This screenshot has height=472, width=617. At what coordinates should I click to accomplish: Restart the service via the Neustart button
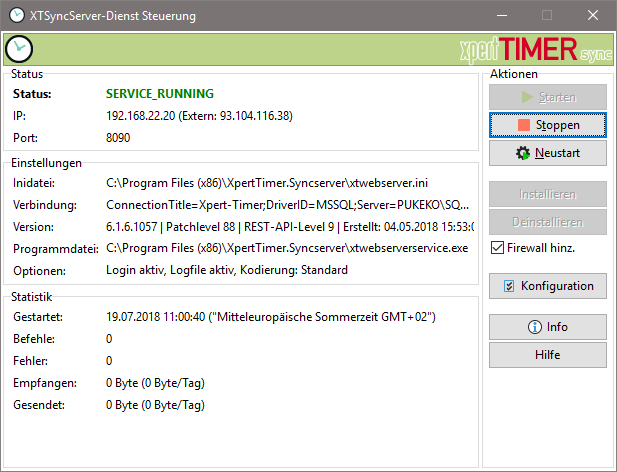pos(547,153)
